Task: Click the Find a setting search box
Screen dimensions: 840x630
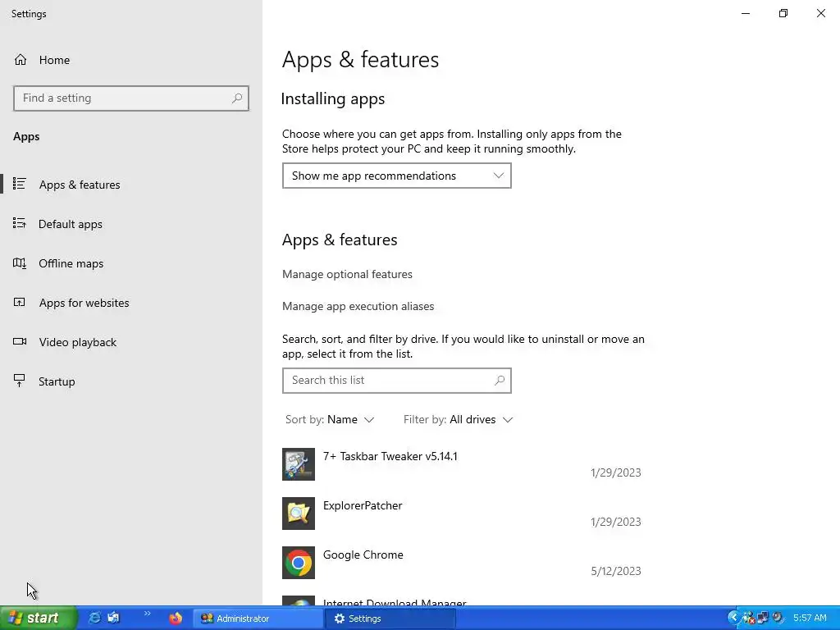Action: 131,98
